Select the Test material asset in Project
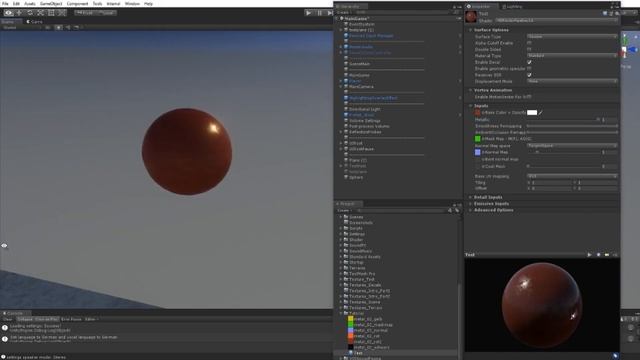 click(x=358, y=353)
